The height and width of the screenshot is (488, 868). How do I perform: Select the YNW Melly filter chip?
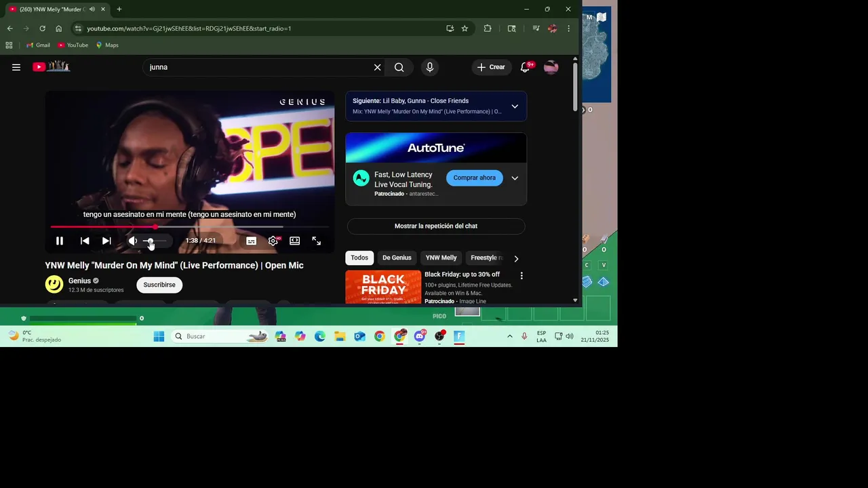(441, 258)
